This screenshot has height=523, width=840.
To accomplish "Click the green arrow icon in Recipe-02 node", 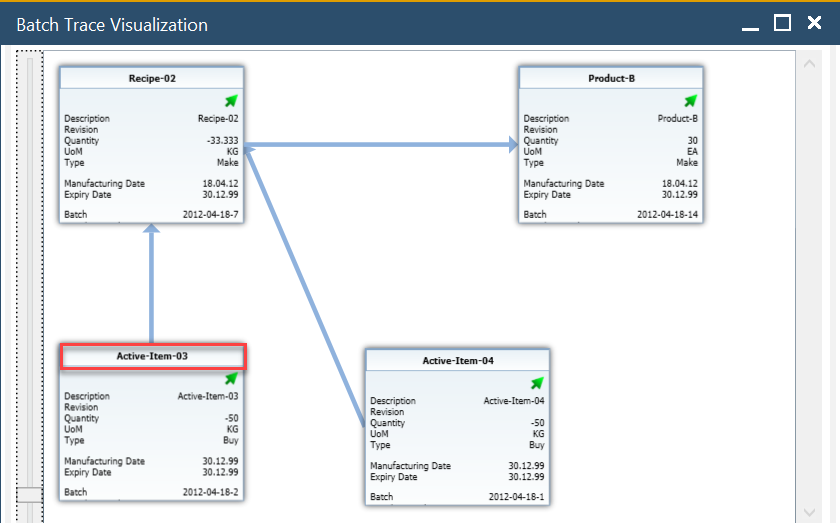I will point(231,100).
